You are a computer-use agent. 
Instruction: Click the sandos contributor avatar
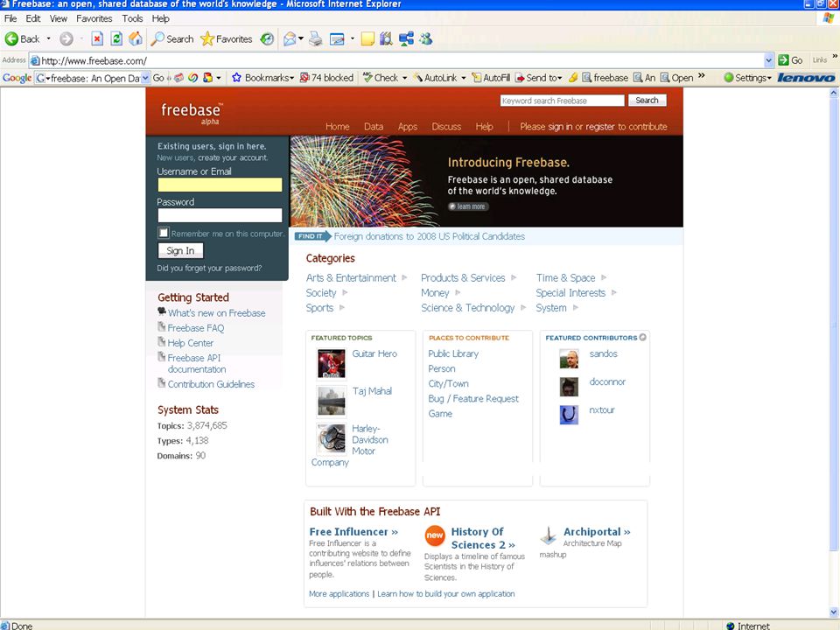[x=569, y=359]
